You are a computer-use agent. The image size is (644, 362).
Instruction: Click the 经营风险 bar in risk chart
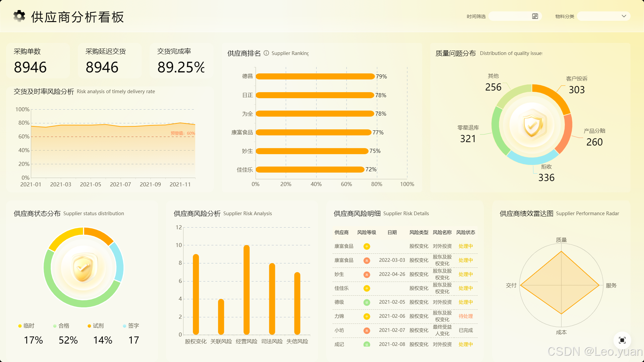[247, 290]
